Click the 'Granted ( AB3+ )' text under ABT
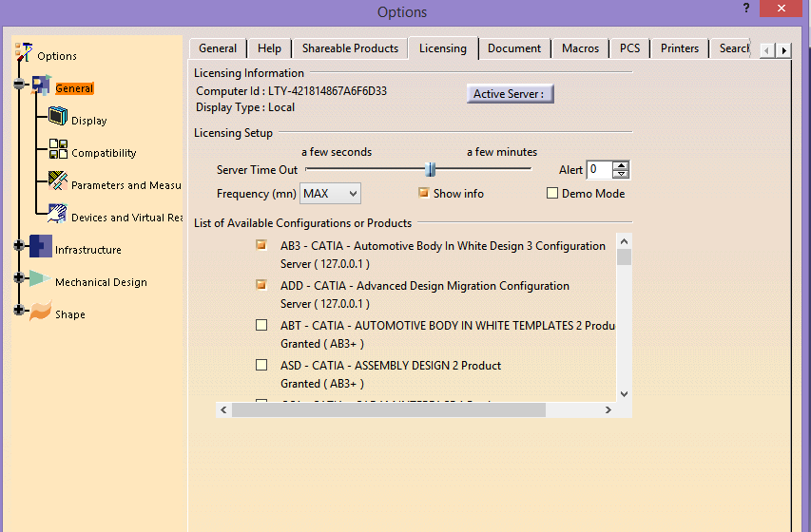This screenshot has width=811, height=532. [322, 344]
